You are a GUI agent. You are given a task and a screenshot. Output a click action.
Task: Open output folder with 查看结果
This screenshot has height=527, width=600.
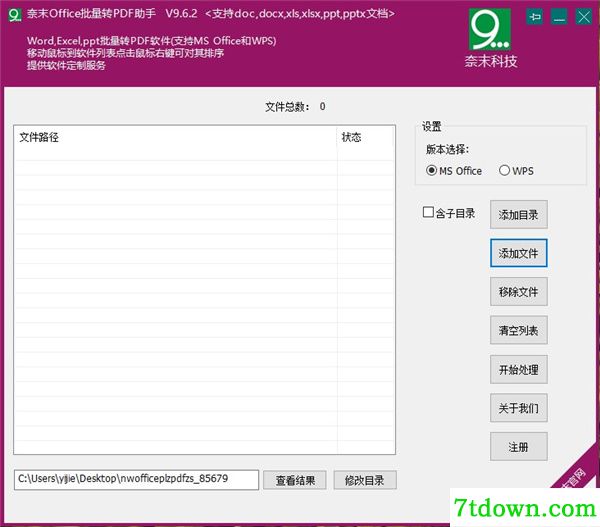tap(295, 480)
